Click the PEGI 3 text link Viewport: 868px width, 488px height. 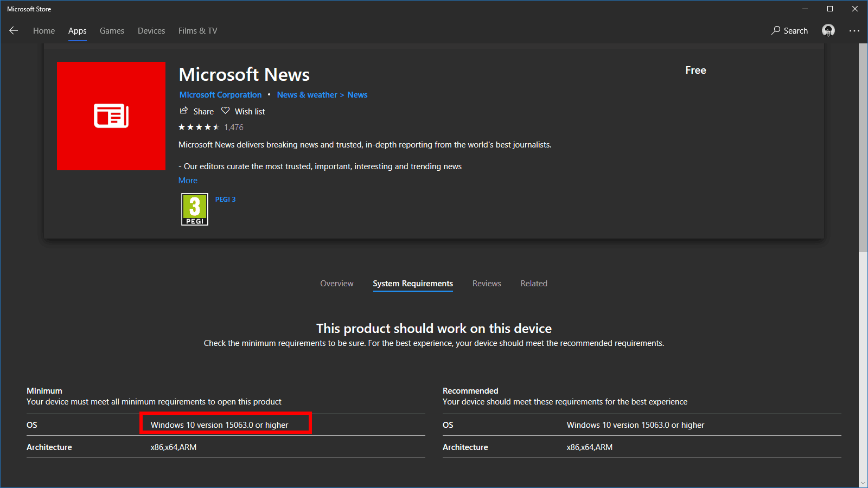(x=225, y=200)
